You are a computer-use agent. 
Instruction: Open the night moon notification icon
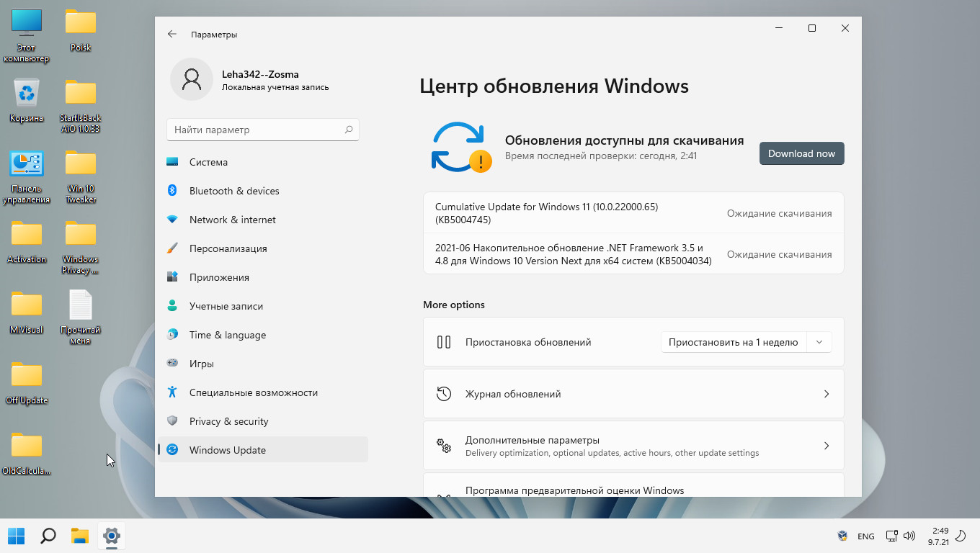pyautogui.click(x=960, y=536)
